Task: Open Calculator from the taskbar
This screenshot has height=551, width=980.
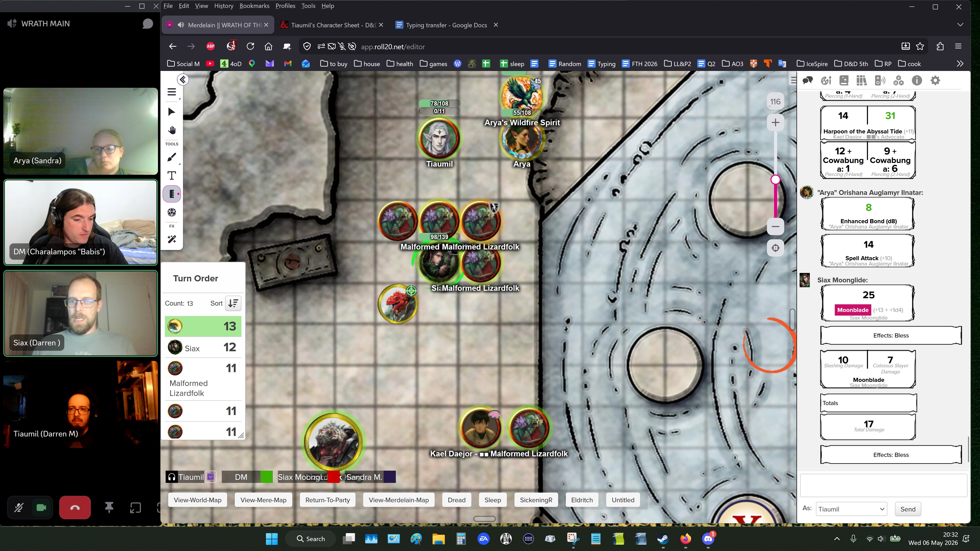Action: click(x=461, y=539)
